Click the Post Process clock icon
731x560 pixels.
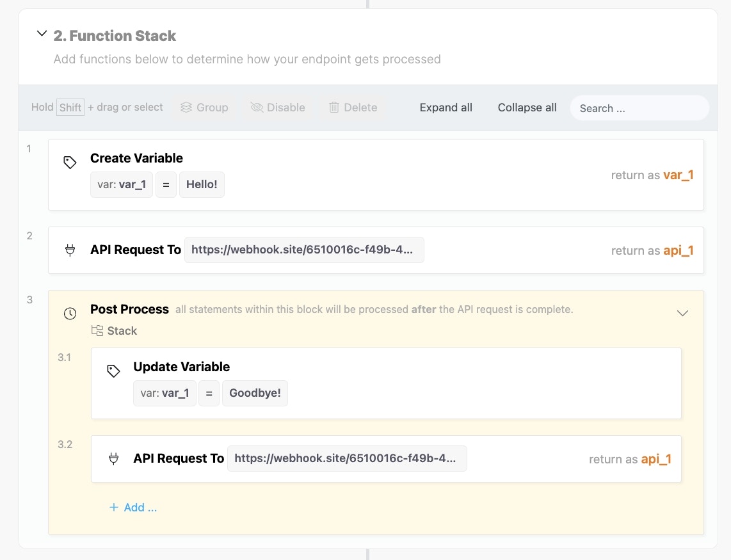coord(70,314)
